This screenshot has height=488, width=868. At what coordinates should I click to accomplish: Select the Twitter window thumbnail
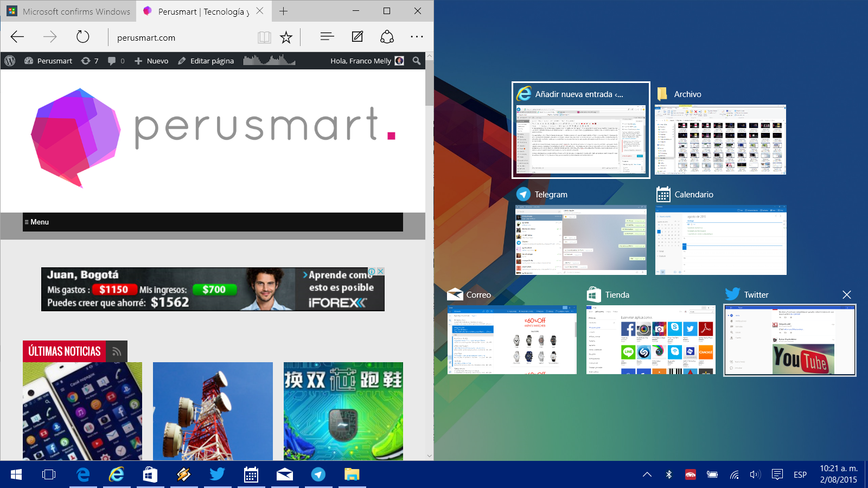[x=790, y=340]
